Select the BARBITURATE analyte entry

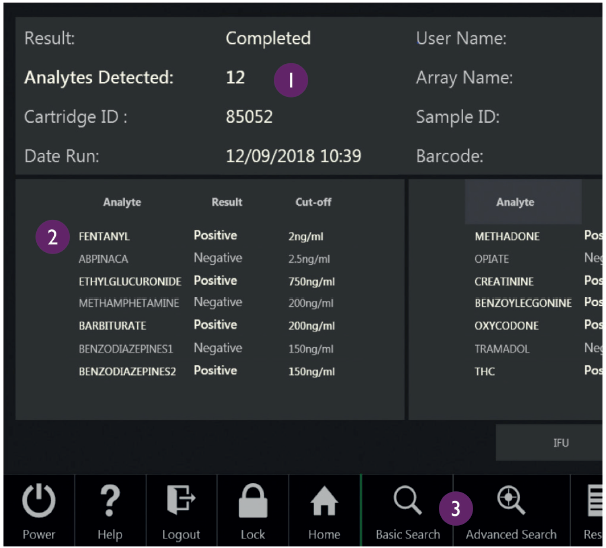(x=207, y=325)
